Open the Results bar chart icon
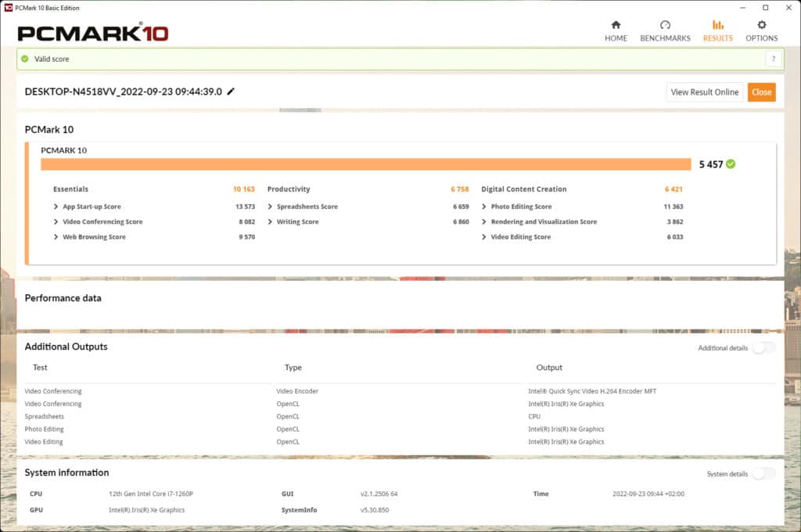Screen dimensions: 801x532 point(718,24)
